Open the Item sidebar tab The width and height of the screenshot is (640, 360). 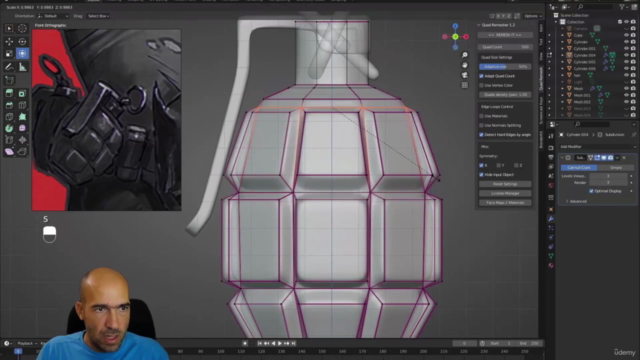[542, 28]
